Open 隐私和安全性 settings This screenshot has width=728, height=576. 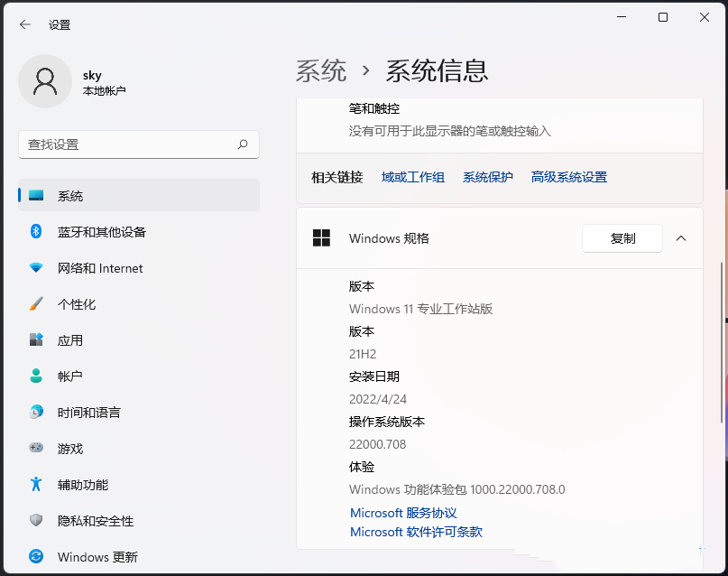[35, 521]
